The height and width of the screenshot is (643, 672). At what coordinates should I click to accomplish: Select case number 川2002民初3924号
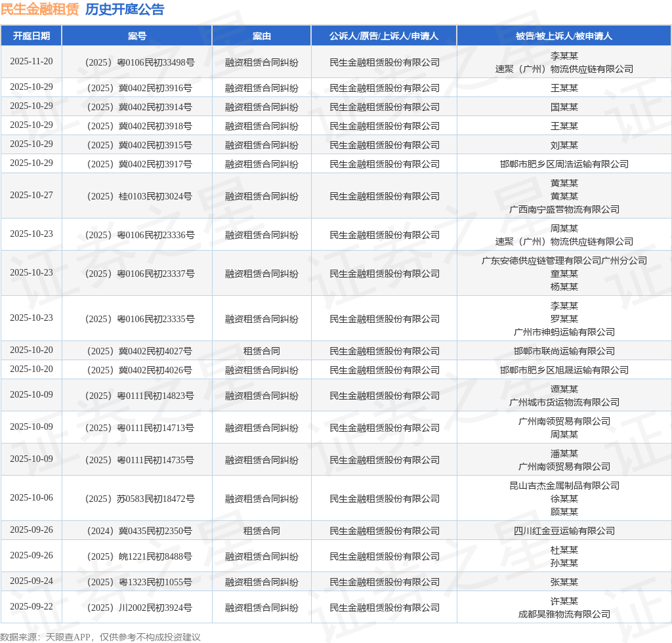click(140, 608)
